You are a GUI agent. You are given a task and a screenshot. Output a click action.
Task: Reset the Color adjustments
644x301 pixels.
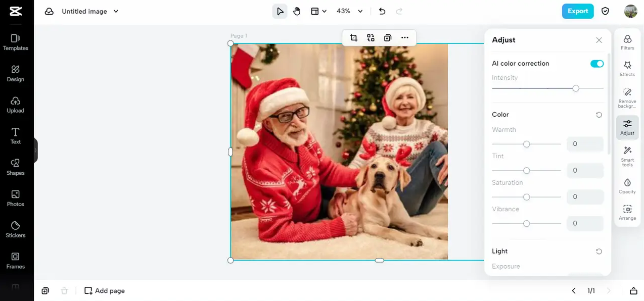pyautogui.click(x=599, y=115)
